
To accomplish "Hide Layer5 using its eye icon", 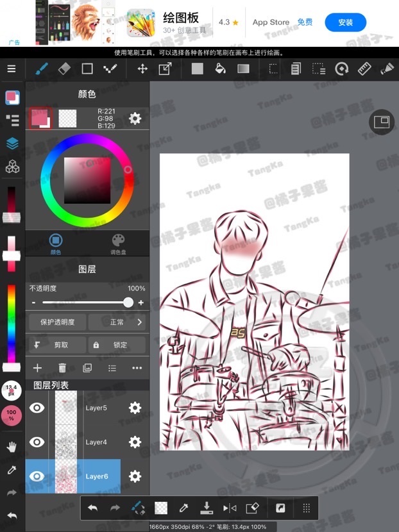I will [x=37, y=408].
